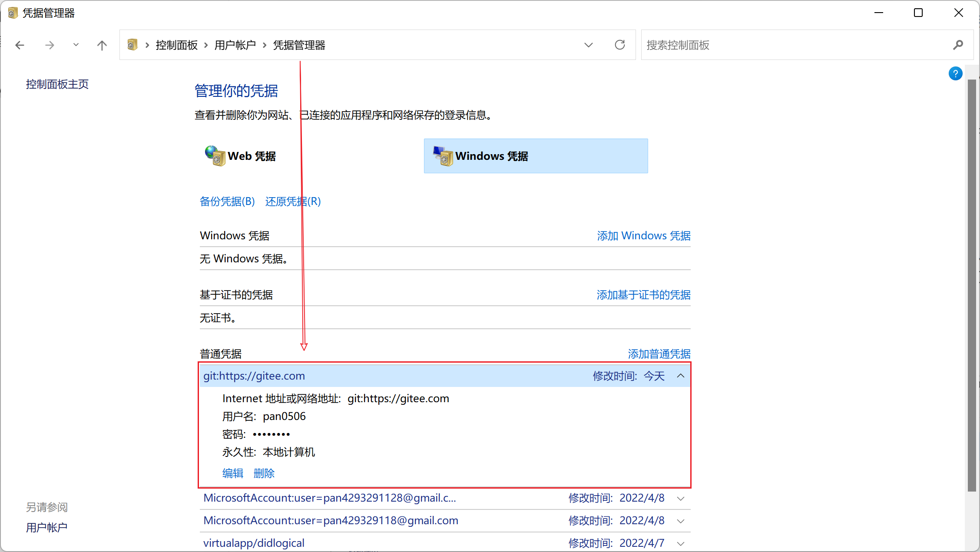Expand address bar history dropdown
Screen dimensions: 980x552
pyautogui.click(x=589, y=45)
